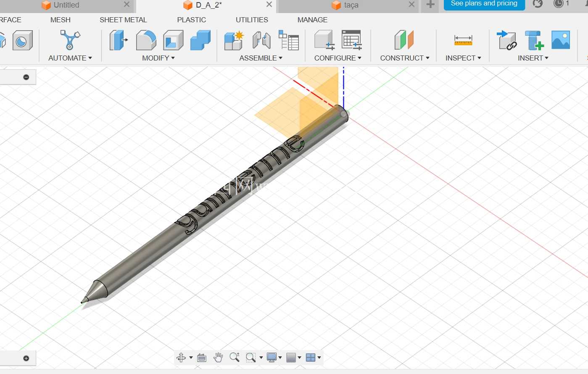Screen dimensions: 588x374
Task: Expand the AUTOMATE dropdown menu
Action: tap(70, 58)
